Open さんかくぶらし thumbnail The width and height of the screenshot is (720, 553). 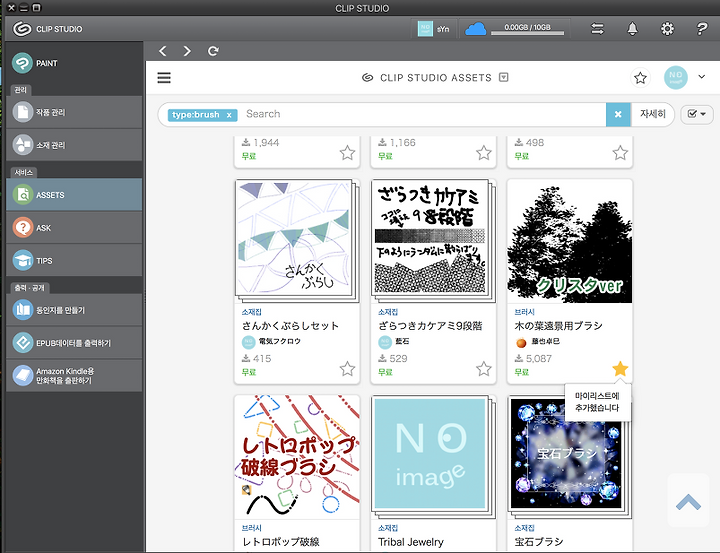[297, 241]
